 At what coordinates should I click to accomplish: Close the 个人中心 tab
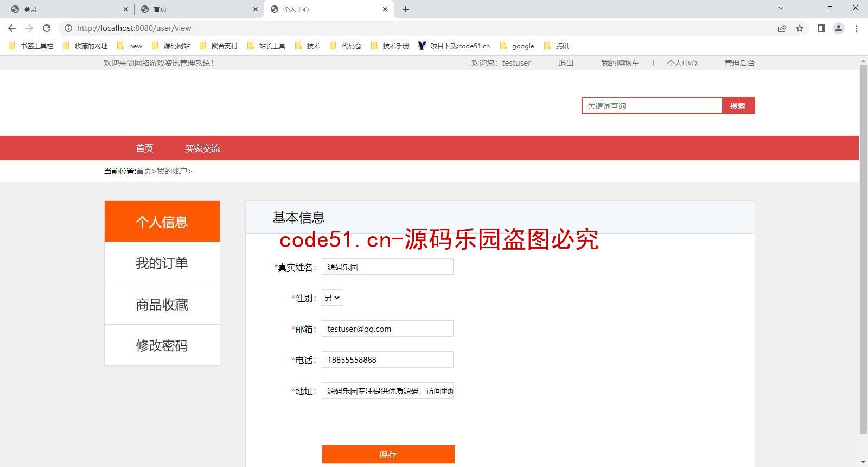click(x=385, y=9)
